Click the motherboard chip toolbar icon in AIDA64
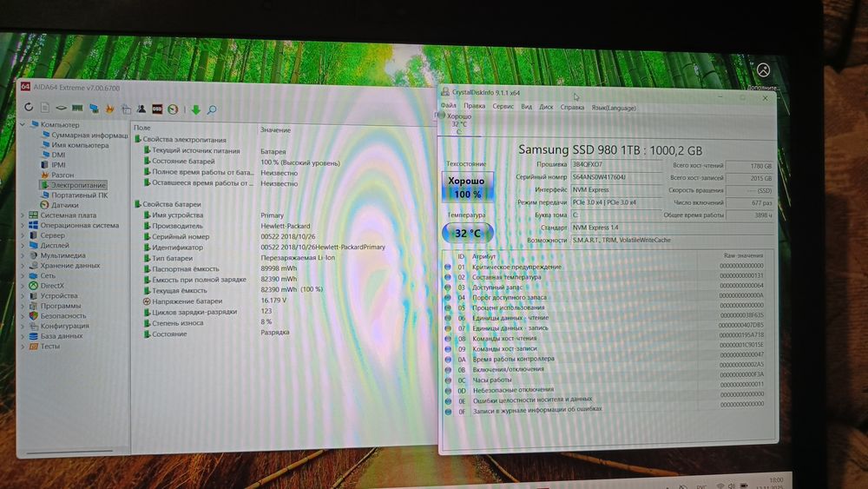The image size is (868, 489). (61, 108)
